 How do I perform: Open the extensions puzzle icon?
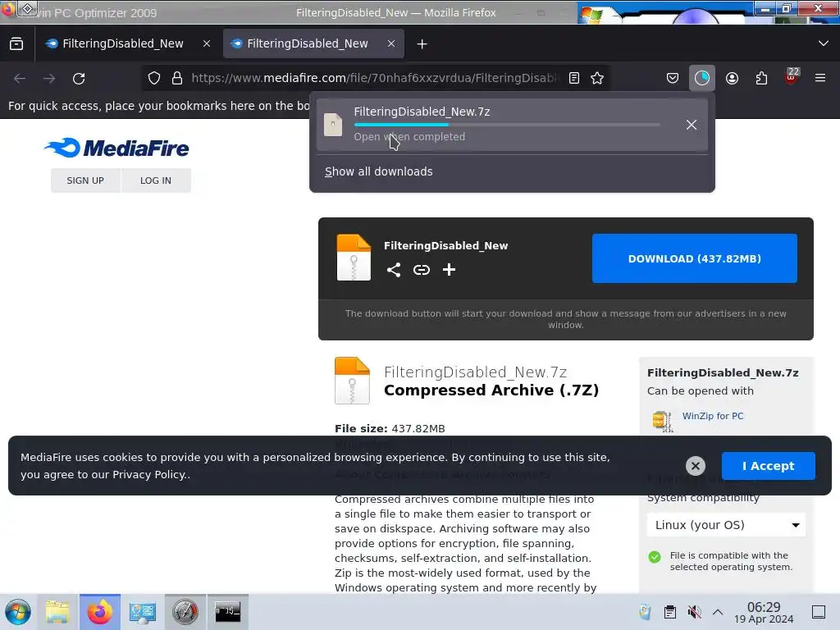pyautogui.click(x=761, y=78)
